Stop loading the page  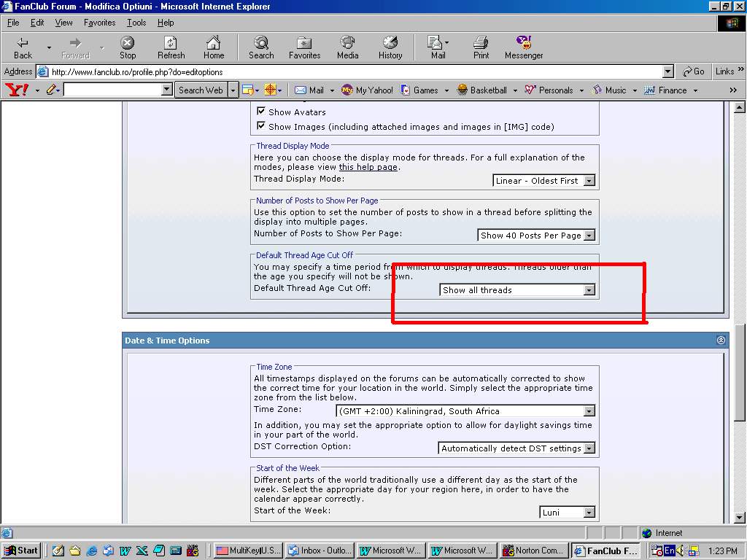point(127,47)
